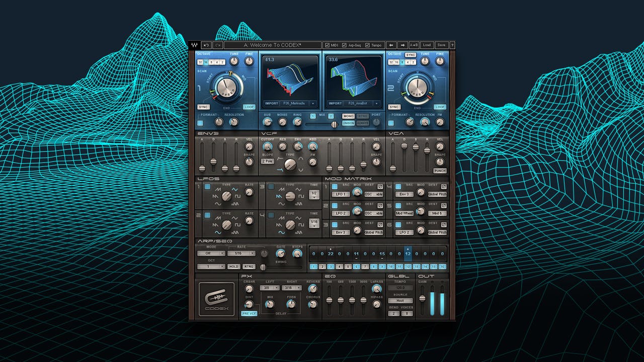Click the Ring modulation knob
Viewport: 644px width, 362px height.
coord(297,122)
